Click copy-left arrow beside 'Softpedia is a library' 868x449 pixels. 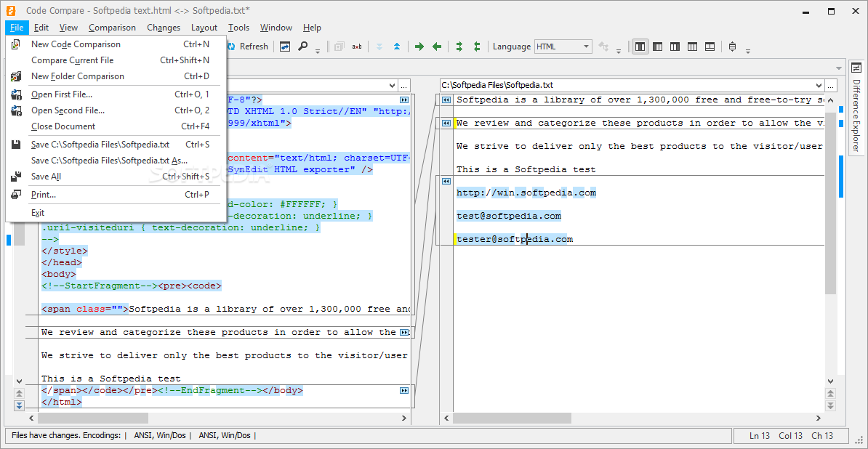[x=446, y=100]
